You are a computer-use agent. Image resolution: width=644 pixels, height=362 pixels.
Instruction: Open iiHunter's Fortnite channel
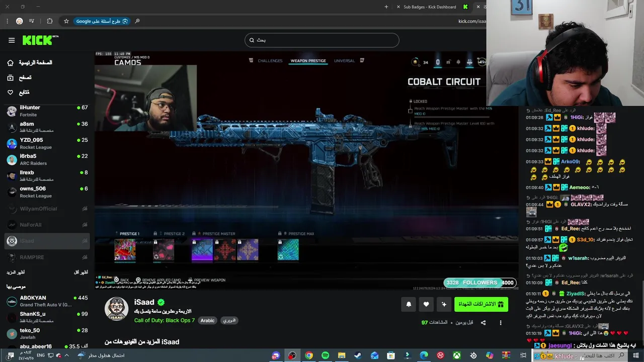click(47, 111)
